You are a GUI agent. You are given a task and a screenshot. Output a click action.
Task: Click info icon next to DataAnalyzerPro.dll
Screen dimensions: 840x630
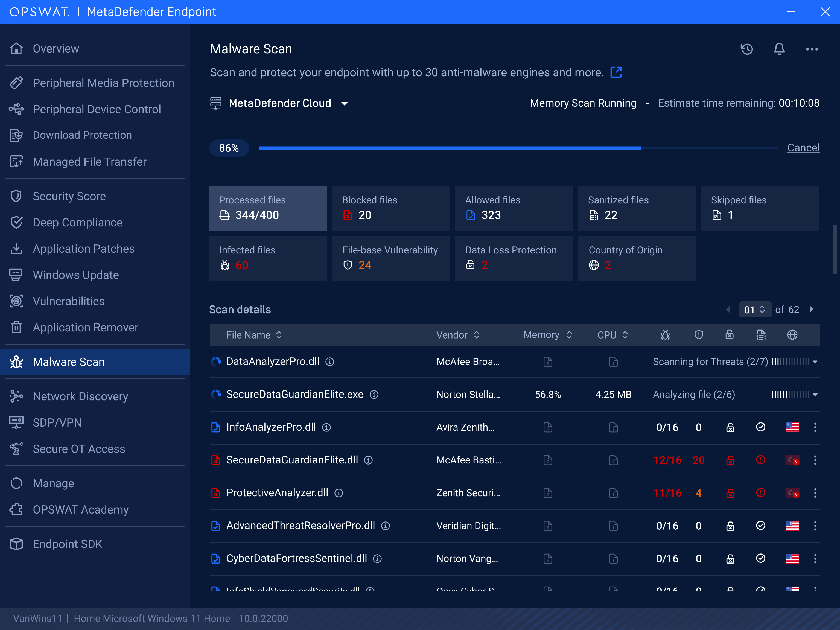[x=330, y=362]
